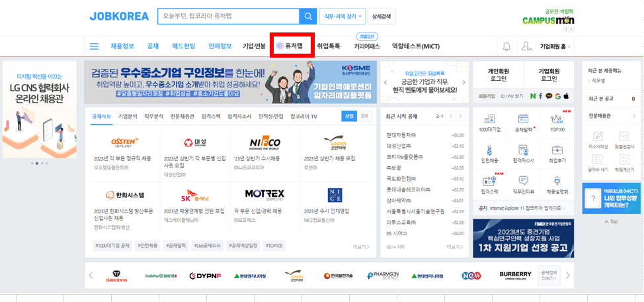Open the 공채달력 calendar icon
This screenshot has width=644, height=302.
523,119
